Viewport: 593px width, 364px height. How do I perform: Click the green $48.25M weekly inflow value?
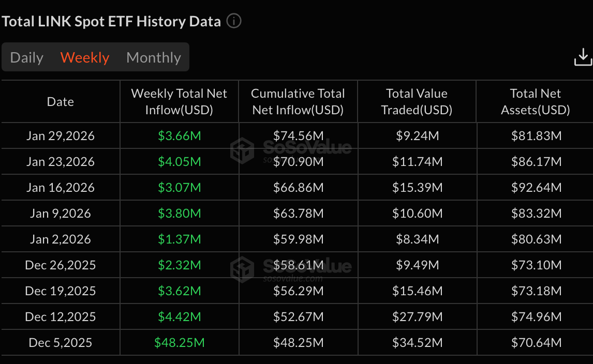point(179,342)
